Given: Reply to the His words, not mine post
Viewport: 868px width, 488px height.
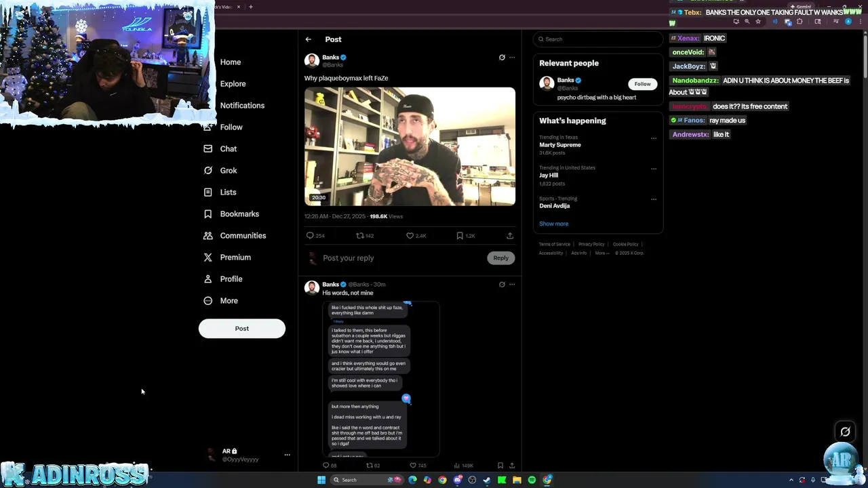Looking at the screenshot, I should click(325, 466).
